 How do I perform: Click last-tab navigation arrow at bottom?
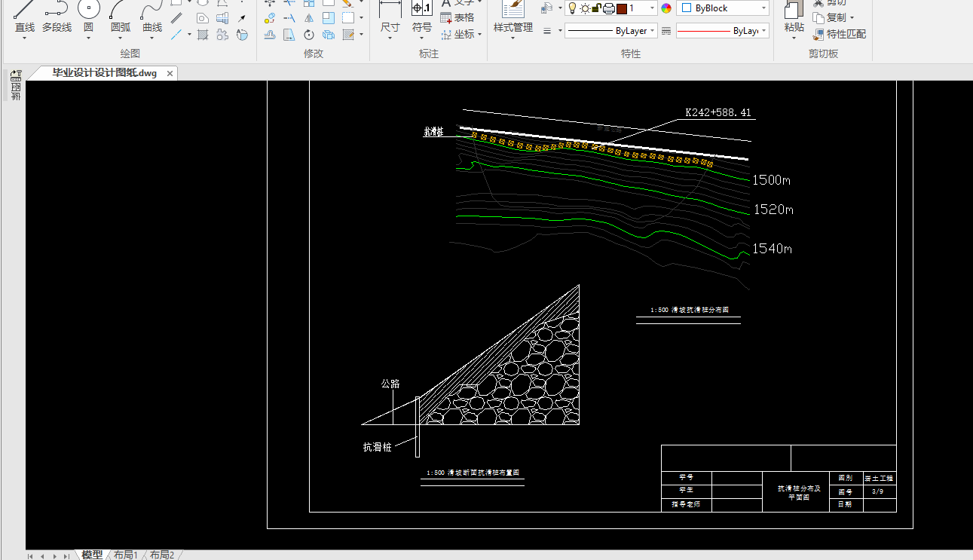pos(66,556)
